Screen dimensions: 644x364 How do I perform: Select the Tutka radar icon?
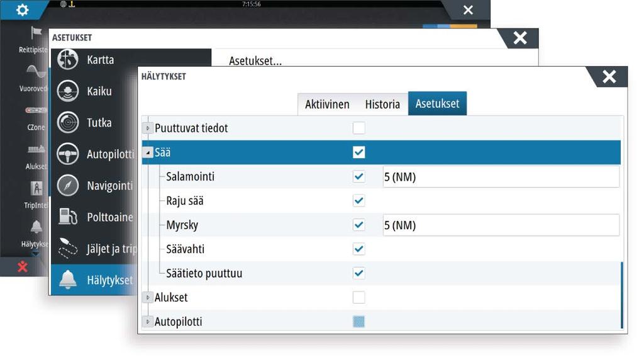coord(68,123)
